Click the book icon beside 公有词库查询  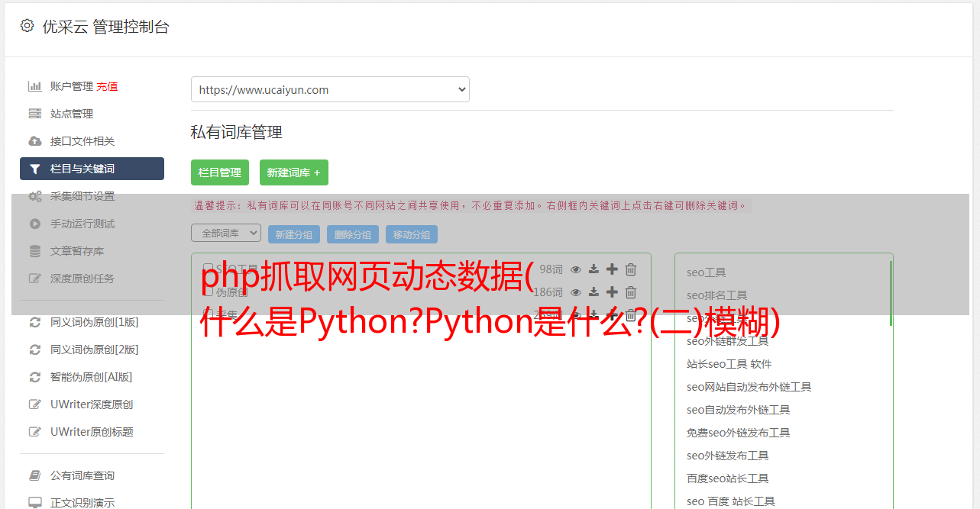pos(35,475)
